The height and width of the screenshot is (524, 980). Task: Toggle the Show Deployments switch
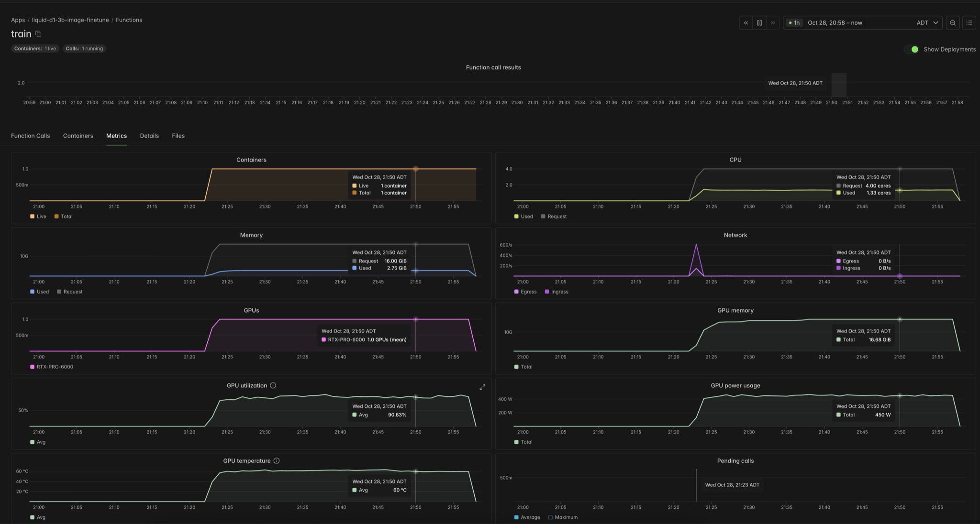pos(912,49)
